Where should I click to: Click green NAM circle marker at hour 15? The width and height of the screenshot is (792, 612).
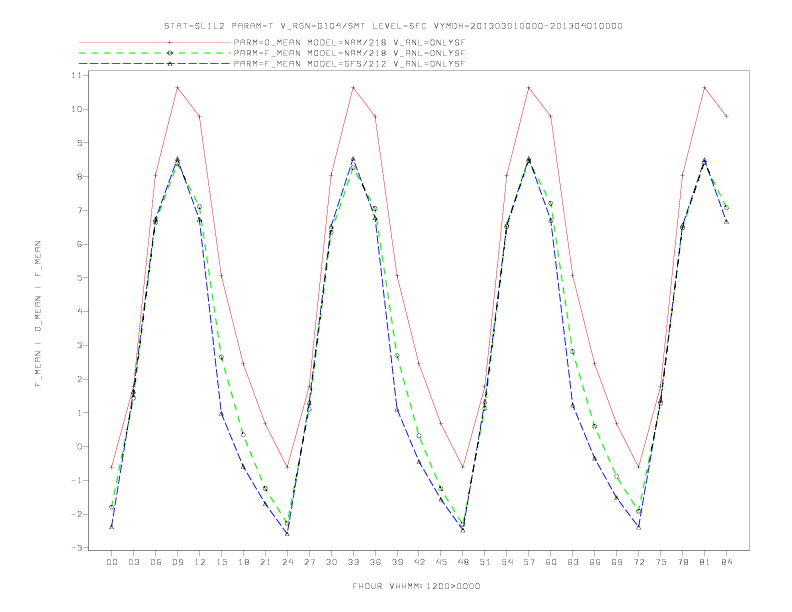[x=221, y=357]
